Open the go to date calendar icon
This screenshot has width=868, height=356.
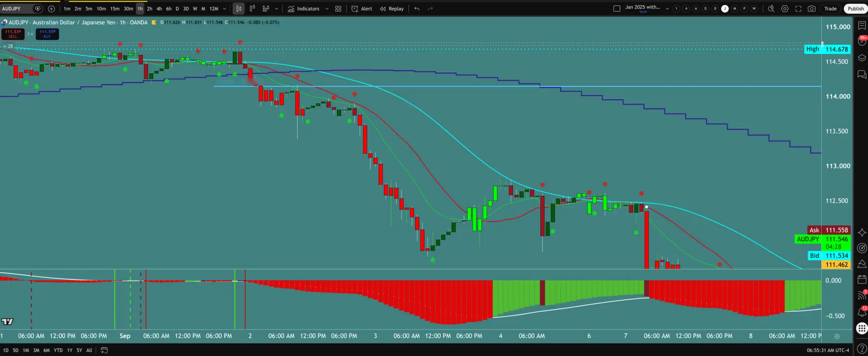104,350
